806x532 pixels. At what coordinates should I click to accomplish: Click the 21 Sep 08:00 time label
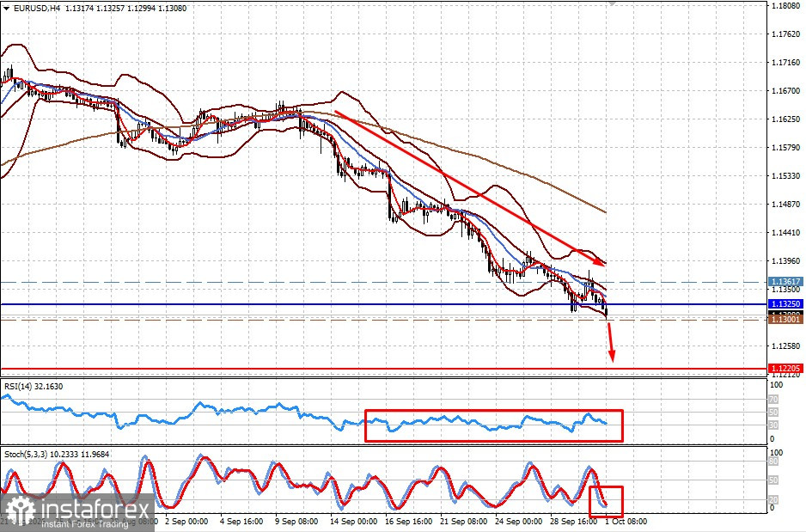pos(464,521)
